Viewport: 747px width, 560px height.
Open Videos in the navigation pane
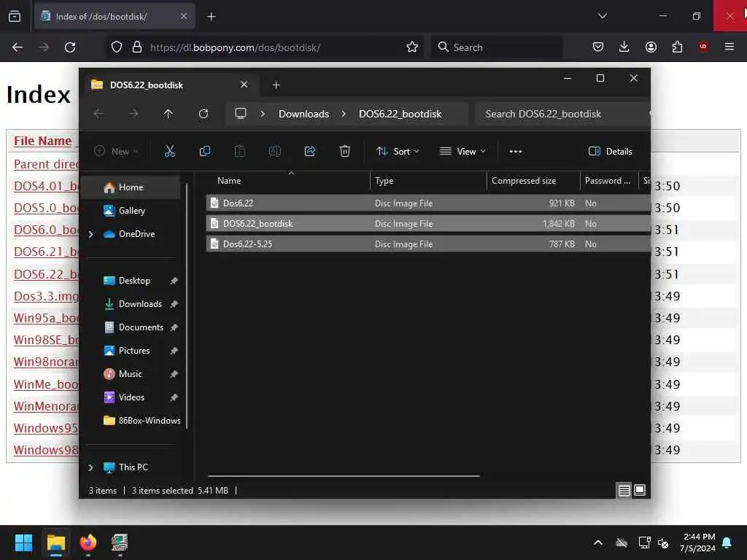point(131,397)
